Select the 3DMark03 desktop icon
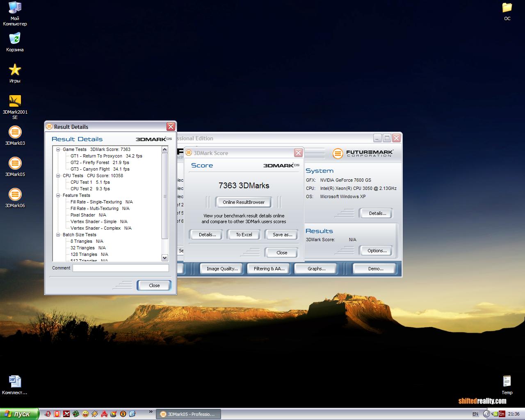525x420 pixels. click(15, 136)
